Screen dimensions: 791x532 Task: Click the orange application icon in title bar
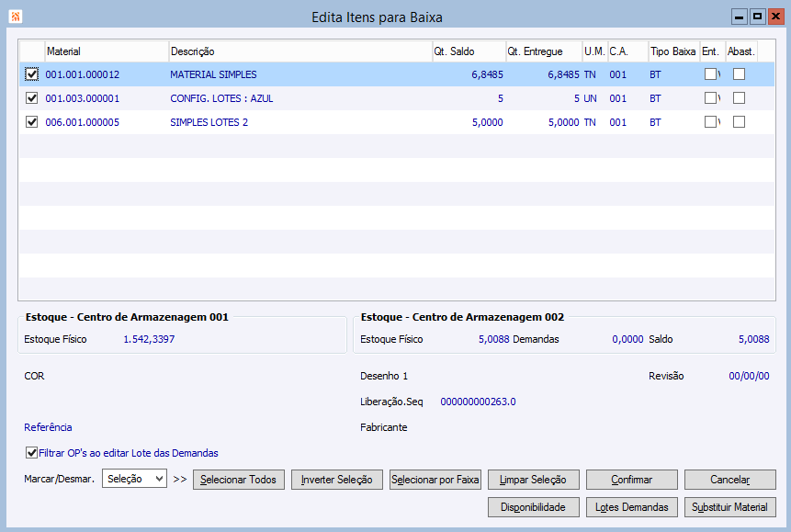point(15,17)
